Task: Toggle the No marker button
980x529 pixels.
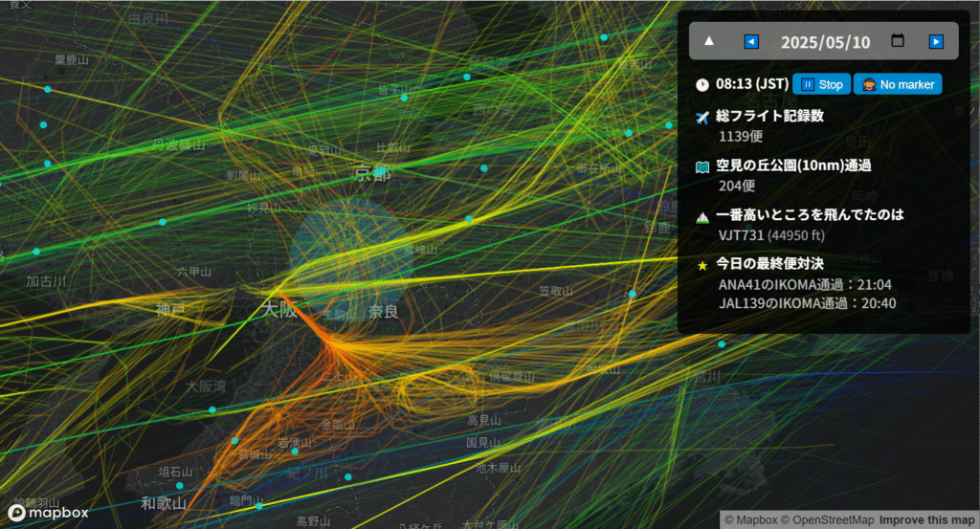Action: pyautogui.click(x=898, y=84)
